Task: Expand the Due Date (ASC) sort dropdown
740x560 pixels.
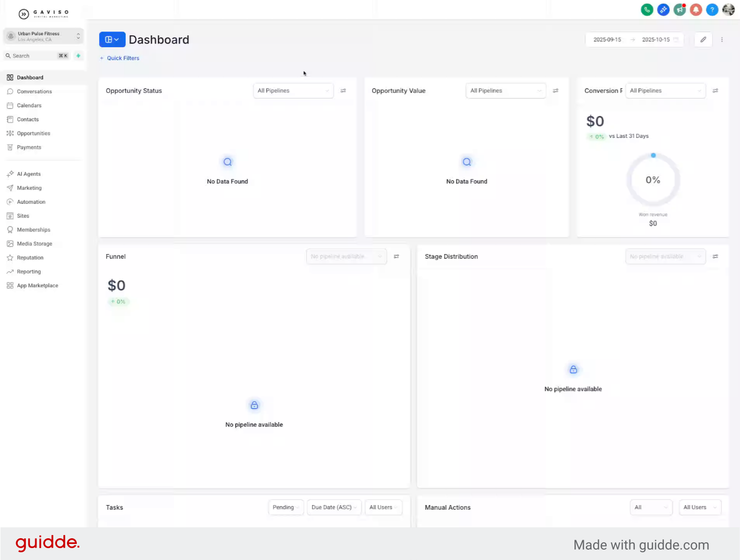Action: tap(334, 507)
